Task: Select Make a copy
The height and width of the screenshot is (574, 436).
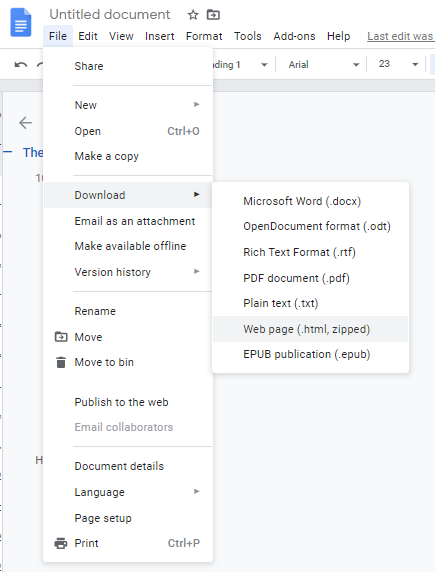Action: tap(128, 156)
